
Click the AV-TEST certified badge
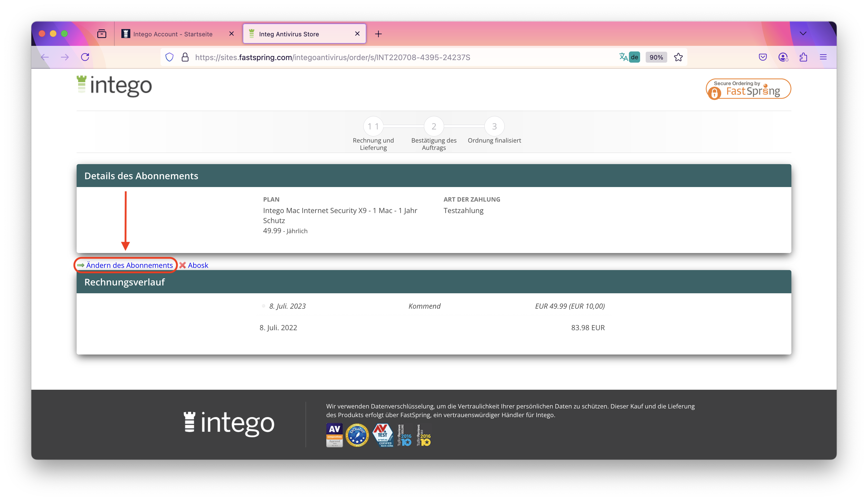point(382,435)
